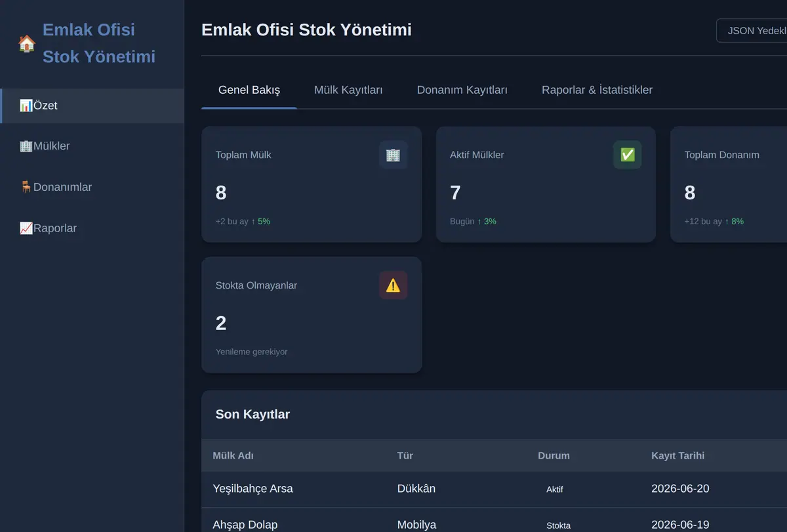Viewport: 787px width, 532px height.
Task: Switch to the Raporlar & İstatistikler tab
Action: pos(597,90)
